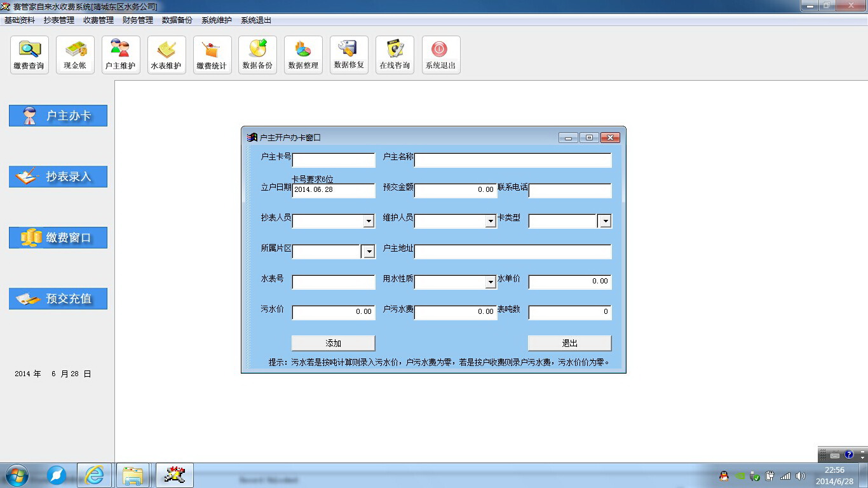The image size is (868, 488).
Task: Maximize the 户主开户办卡窗口 dialog
Action: [589, 138]
